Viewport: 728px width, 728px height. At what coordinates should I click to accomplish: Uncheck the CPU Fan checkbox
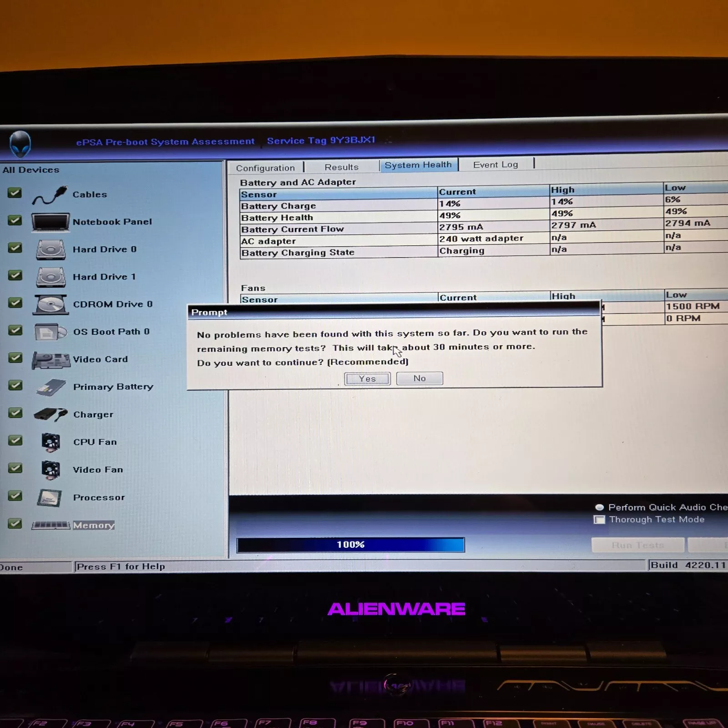click(15, 440)
